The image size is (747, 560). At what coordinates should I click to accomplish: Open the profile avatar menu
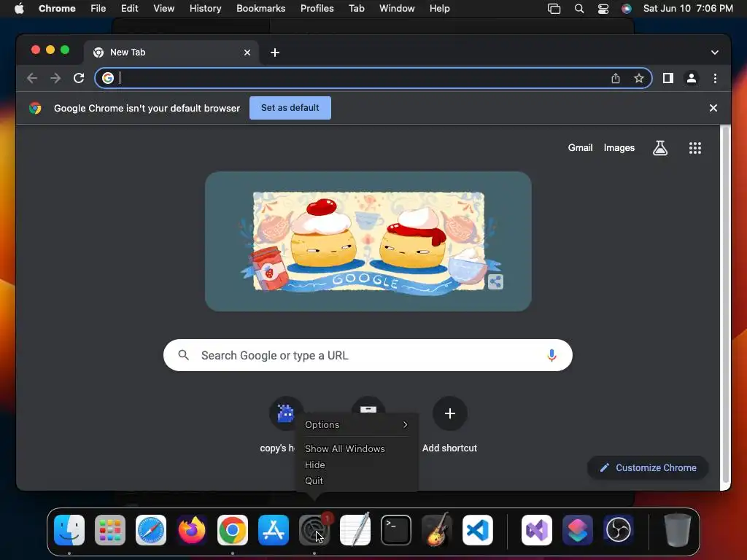point(692,78)
